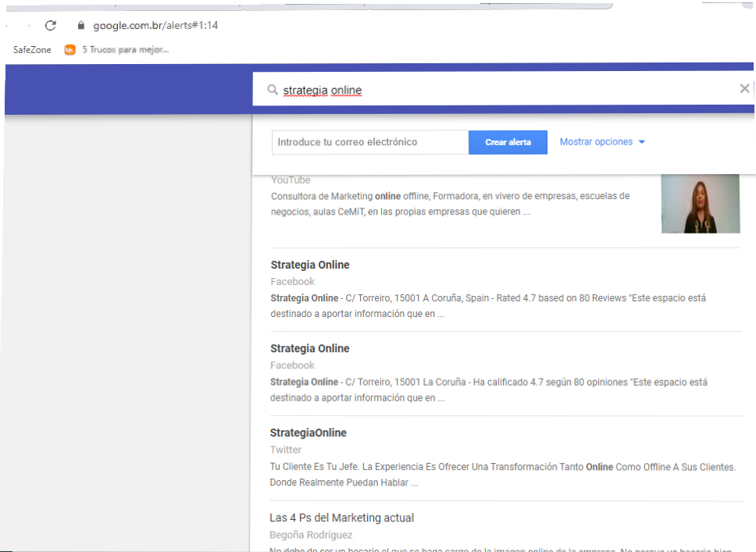
Task: Click the YouTube source label
Action: [291, 180]
